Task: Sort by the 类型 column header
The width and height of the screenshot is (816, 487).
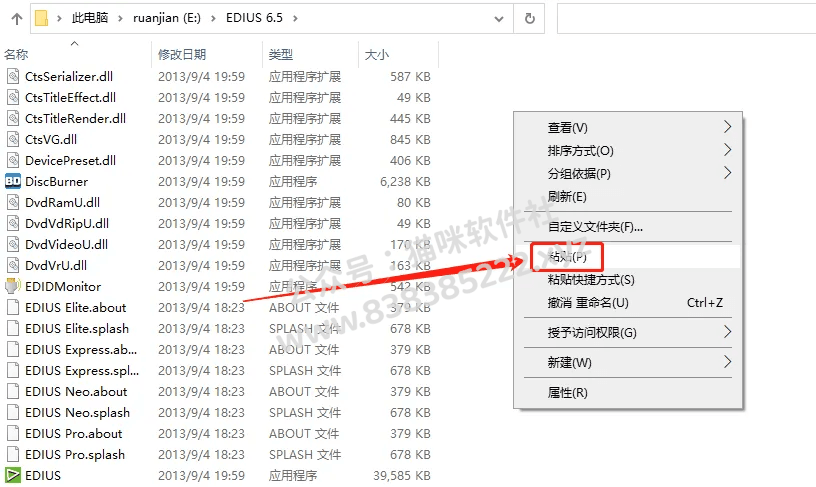Action: pyautogui.click(x=281, y=55)
